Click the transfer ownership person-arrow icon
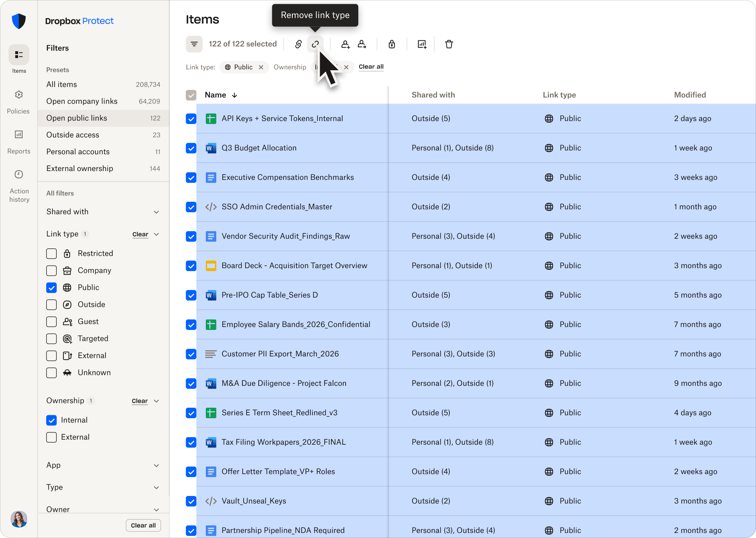756x538 pixels. [x=362, y=44]
